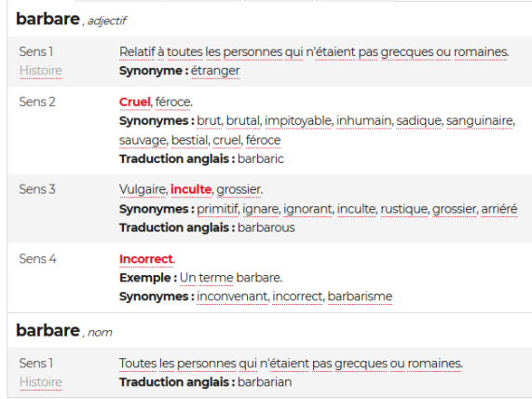This screenshot has width=532, height=399.
Task: Click the synonym 'rustique'
Action: click(x=403, y=209)
